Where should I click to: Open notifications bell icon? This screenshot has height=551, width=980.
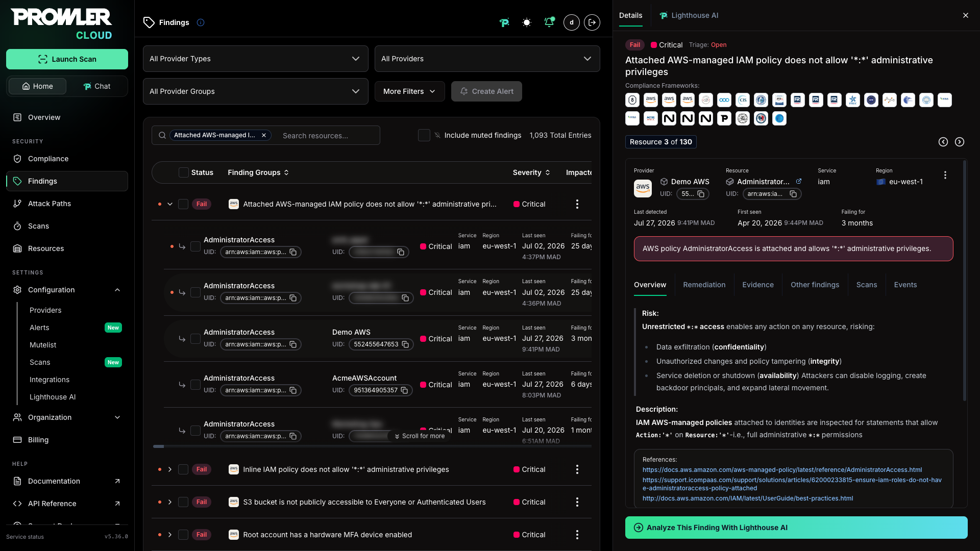point(549,22)
